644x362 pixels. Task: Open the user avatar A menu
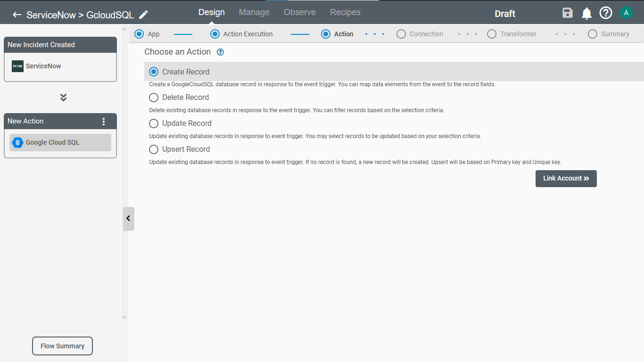626,13
